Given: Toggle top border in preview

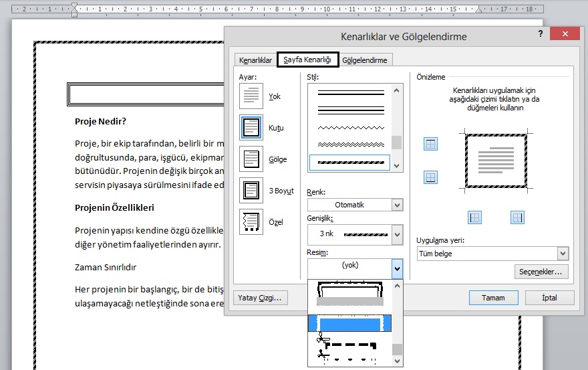Looking at the screenshot, I should click(x=431, y=145).
